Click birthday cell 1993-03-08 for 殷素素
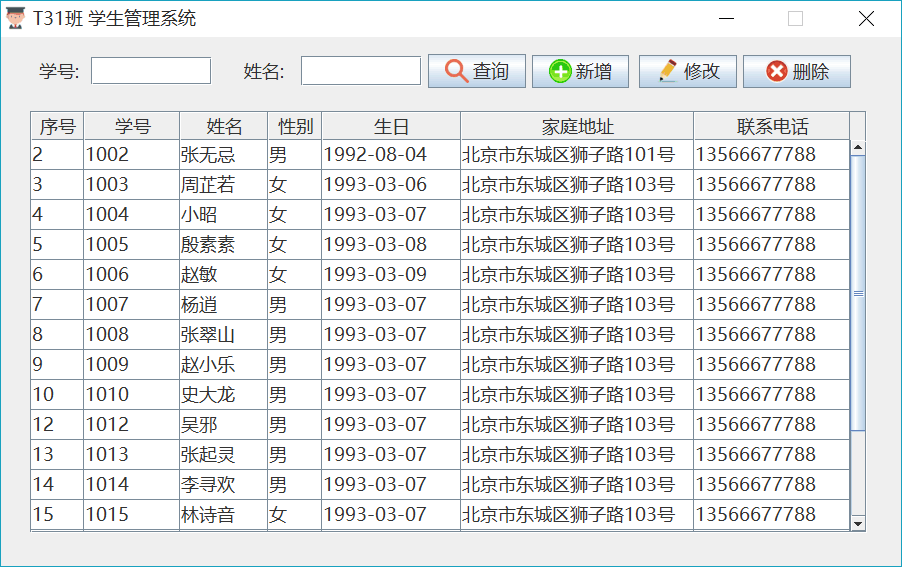This screenshot has width=902, height=567. [x=375, y=245]
